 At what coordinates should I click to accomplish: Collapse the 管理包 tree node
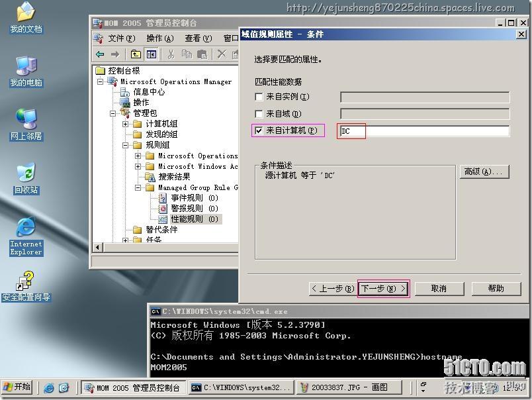click(112, 113)
